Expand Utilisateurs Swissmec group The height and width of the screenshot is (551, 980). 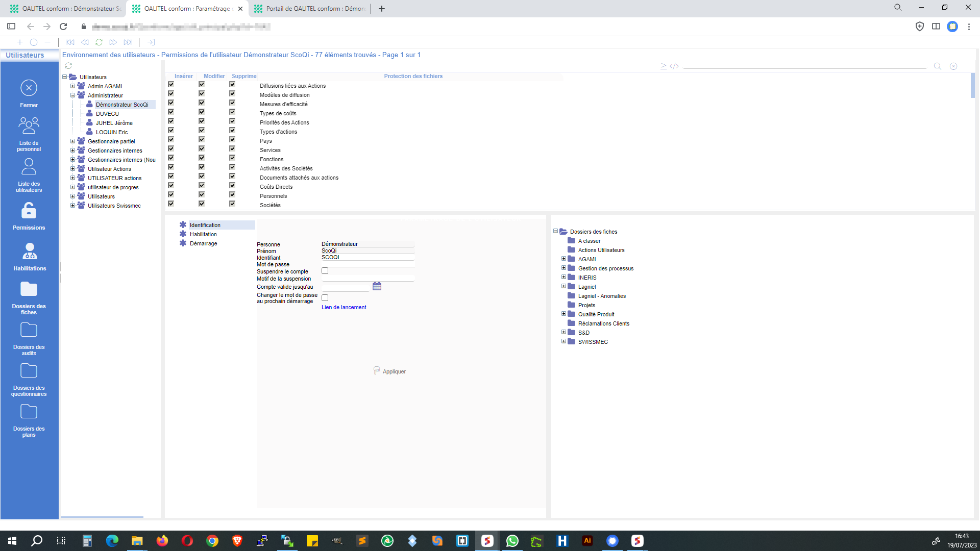click(x=72, y=205)
